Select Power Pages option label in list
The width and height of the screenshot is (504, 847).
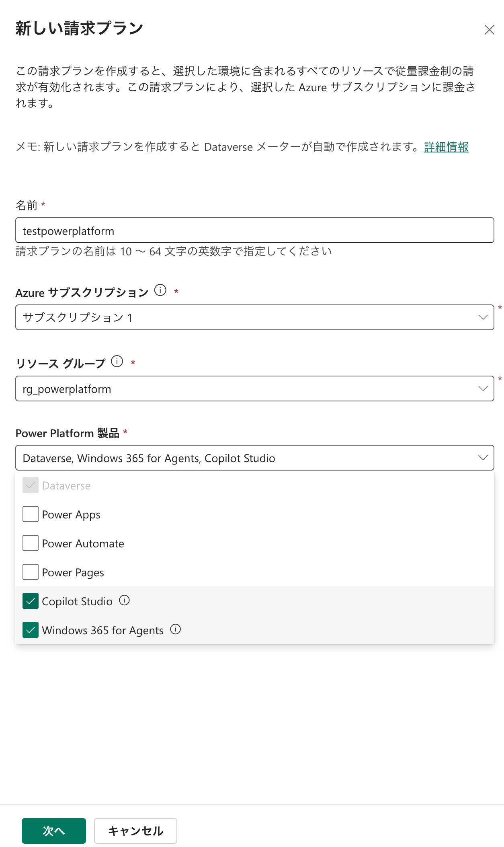73,572
